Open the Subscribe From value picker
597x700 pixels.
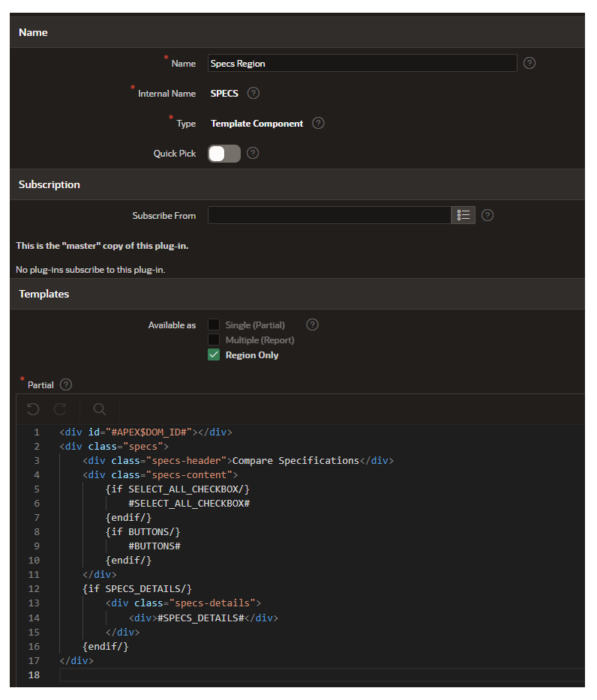click(x=463, y=215)
